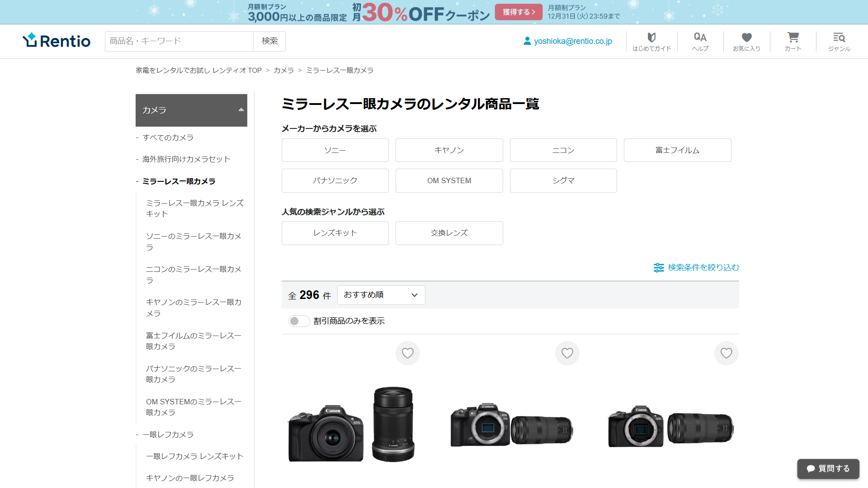Favorite the second Canon EOS R10 product

pos(567,353)
